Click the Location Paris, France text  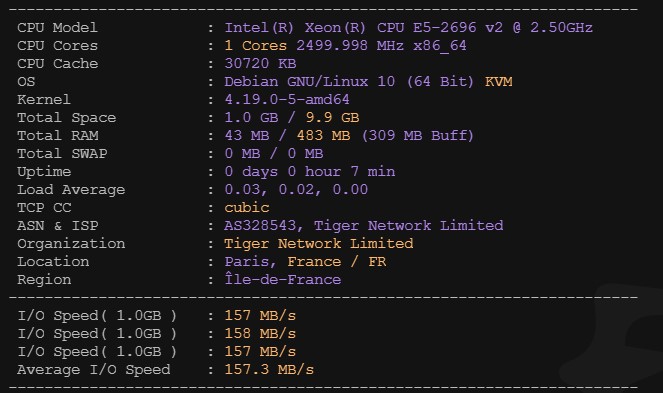[282, 261]
